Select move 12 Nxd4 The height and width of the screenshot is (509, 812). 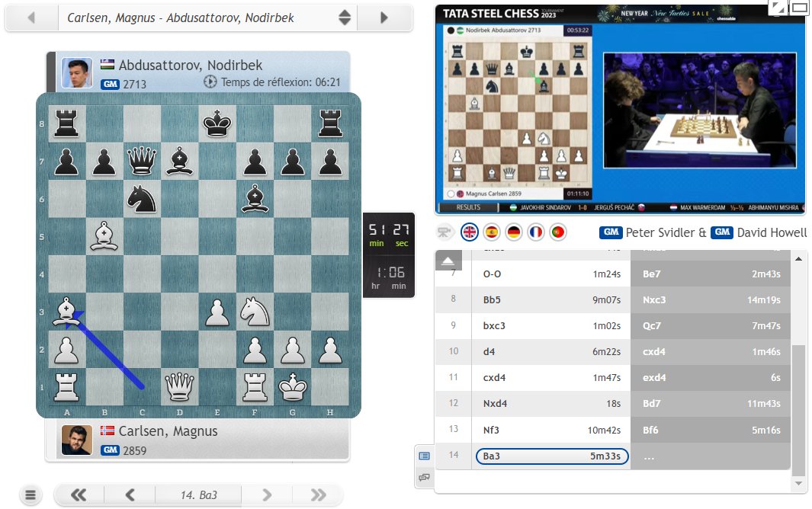pos(551,403)
